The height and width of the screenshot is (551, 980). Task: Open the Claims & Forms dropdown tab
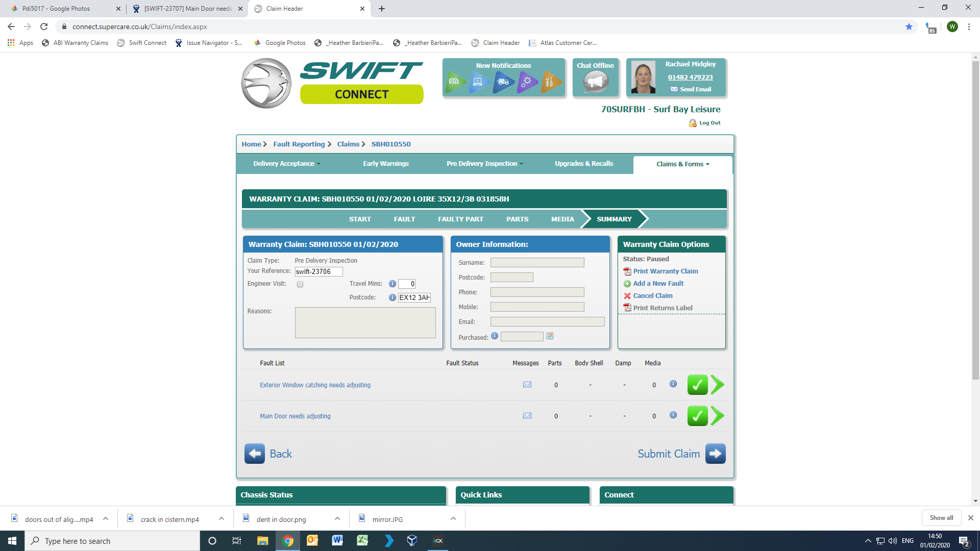[x=682, y=164]
